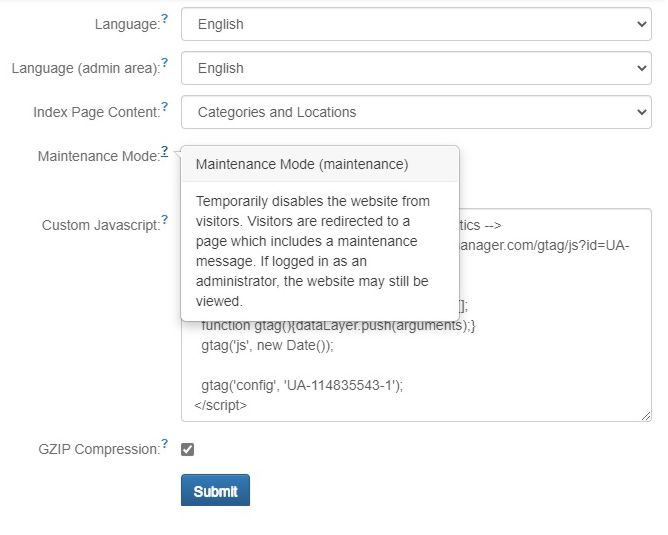This screenshot has width=668, height=535.
Task: Submit the settings form
Action: tap(216, 490)
